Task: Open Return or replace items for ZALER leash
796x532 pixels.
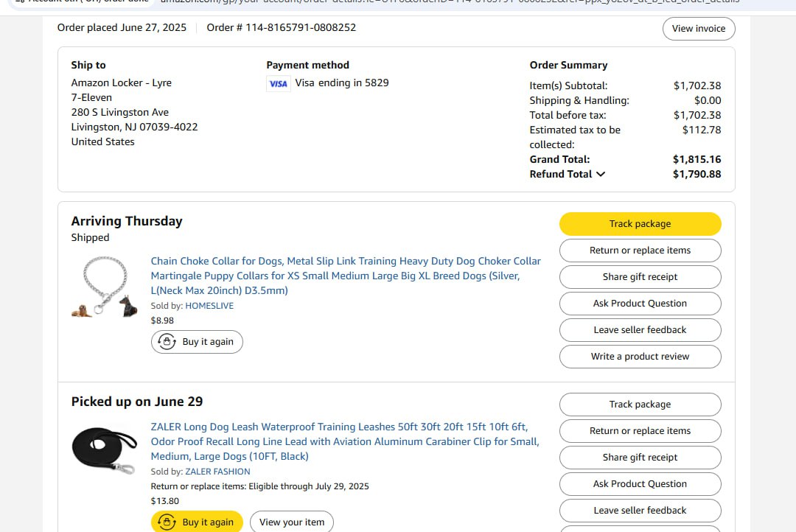Action: 640,431
